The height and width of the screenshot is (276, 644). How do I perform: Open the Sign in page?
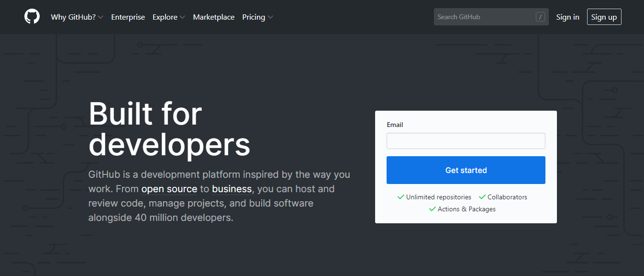click(567, 17)
